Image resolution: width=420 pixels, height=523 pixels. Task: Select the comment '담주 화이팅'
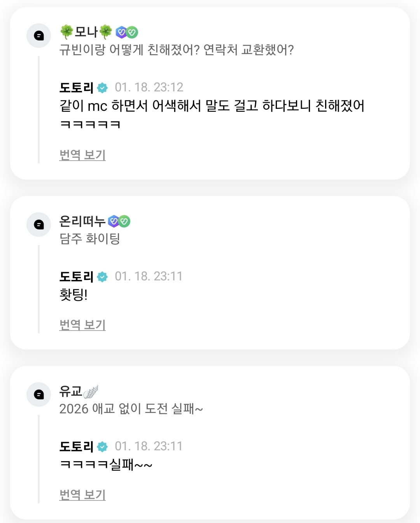click(x=89, y=239)
